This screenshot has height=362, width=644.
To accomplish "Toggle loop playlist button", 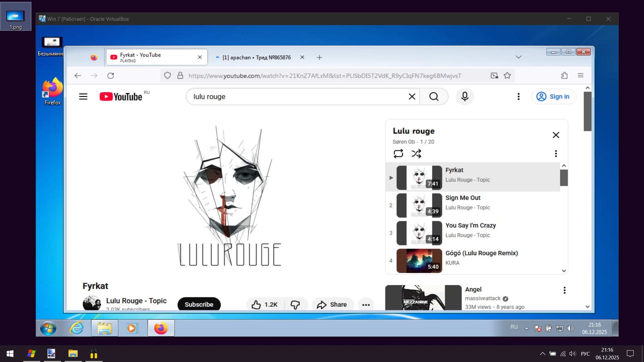I will [398, 154].
